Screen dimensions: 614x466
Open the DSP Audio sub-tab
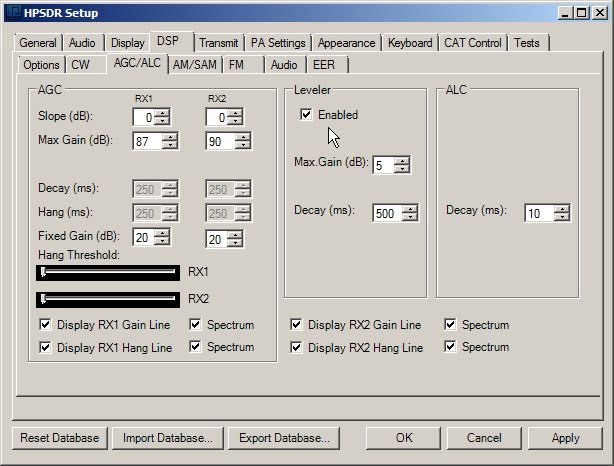(284, 65)
